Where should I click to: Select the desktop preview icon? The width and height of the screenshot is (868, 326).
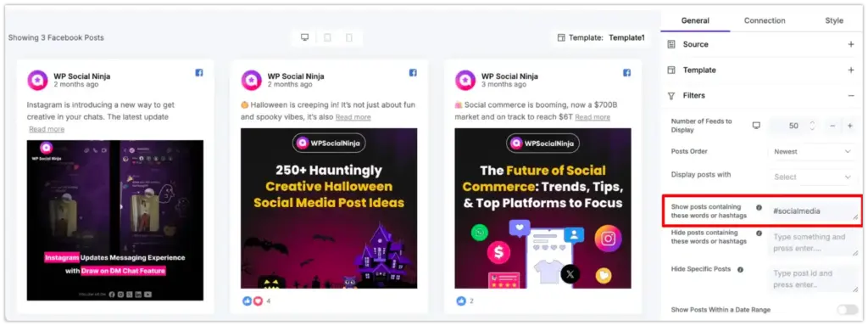[x=304, y=37]
